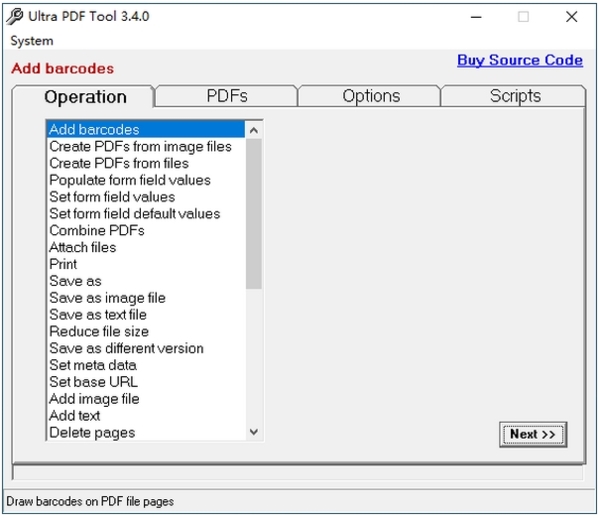Screen dimensions: 599x518
Task: Click the Ultra PDF Tool wrench icon
Action: [x=15, y=16]
